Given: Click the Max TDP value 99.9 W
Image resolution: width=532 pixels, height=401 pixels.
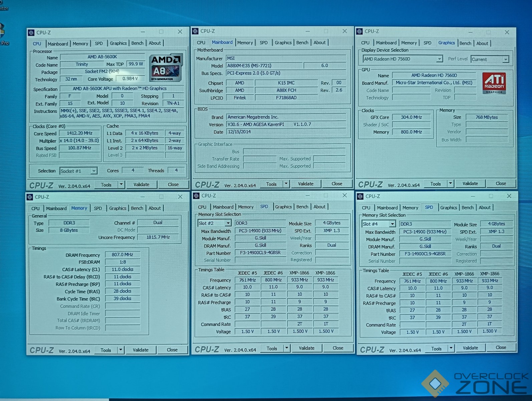Looking at the screenshot, I should tap(136, 64).
